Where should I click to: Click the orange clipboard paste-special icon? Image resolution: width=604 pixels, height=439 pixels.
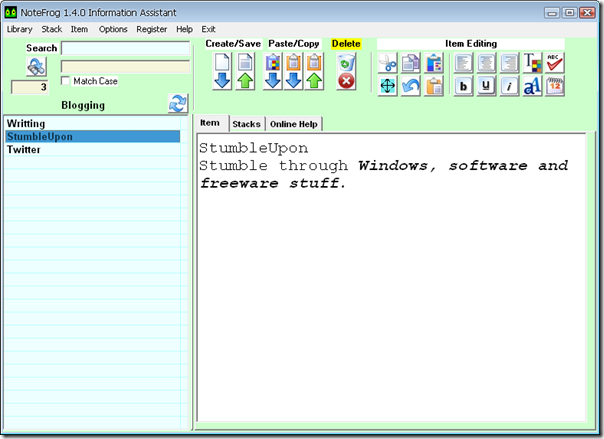pyautogui.click(x=434, y=86)
